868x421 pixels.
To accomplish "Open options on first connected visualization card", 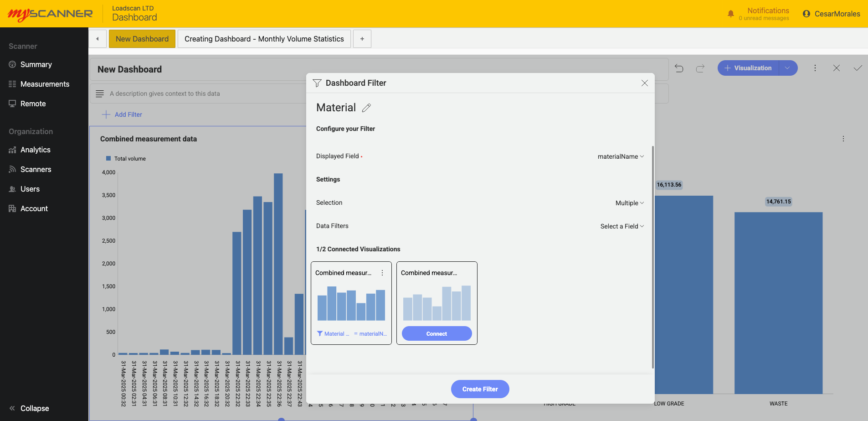I will 382,273.
